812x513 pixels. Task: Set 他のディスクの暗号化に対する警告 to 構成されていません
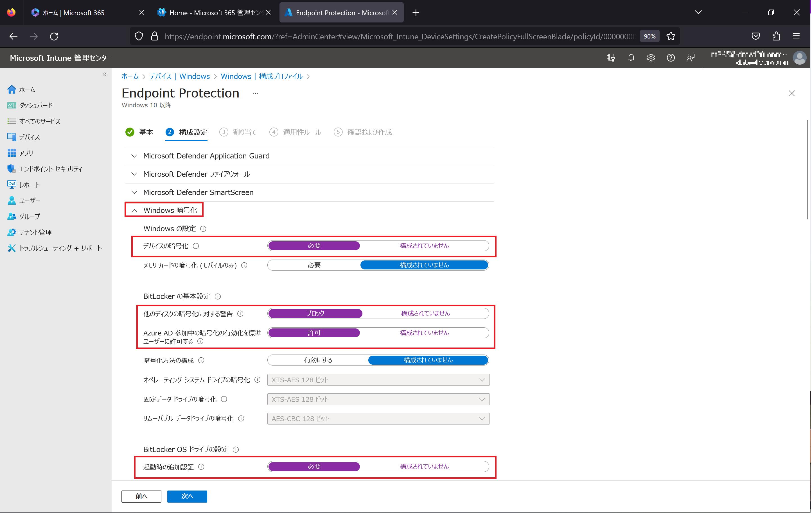pos(426,314)
